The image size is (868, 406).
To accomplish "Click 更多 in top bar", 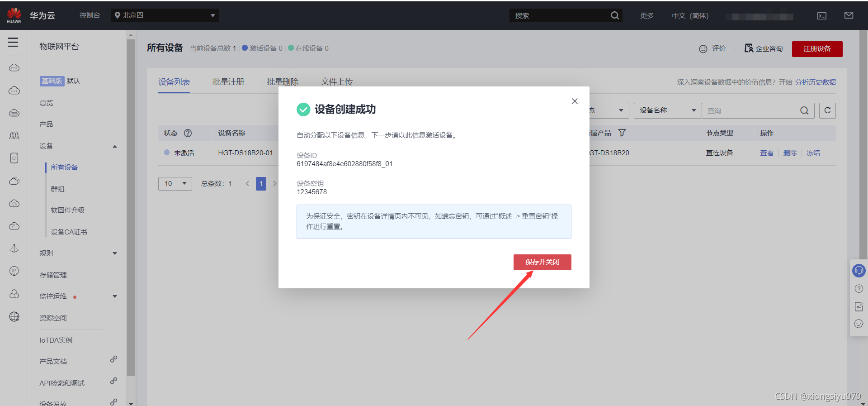I will [647, 16].
